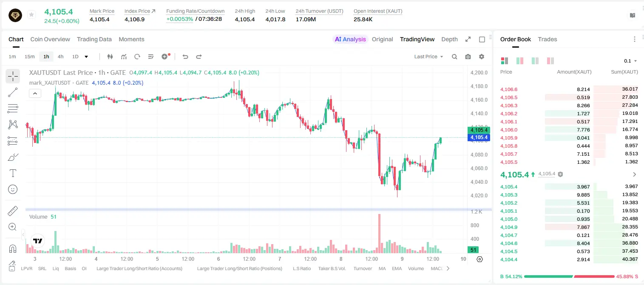Screen dimensions: 644x285
Task: Switch chart to Depth view
Action: 449,39
